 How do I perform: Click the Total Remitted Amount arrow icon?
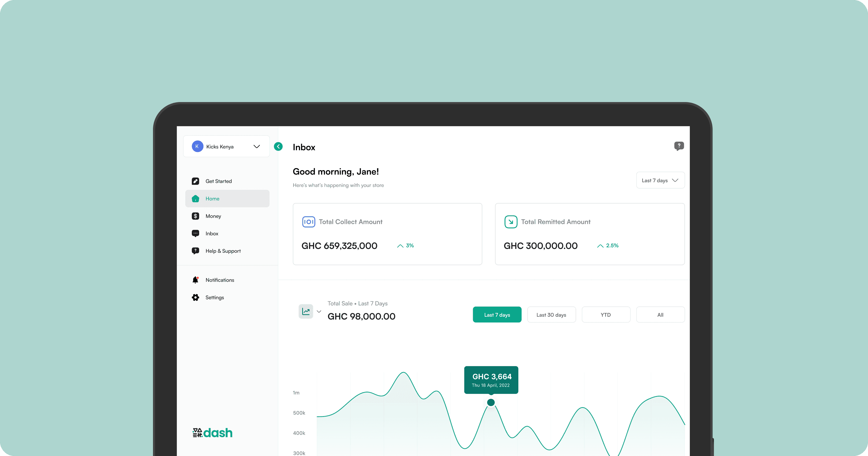point(510,222)
